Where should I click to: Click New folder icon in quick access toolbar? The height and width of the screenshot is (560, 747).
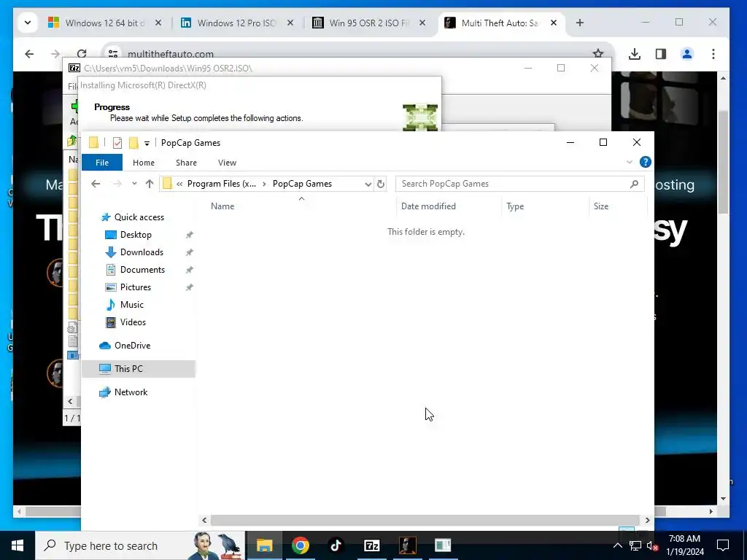point(134,143)
